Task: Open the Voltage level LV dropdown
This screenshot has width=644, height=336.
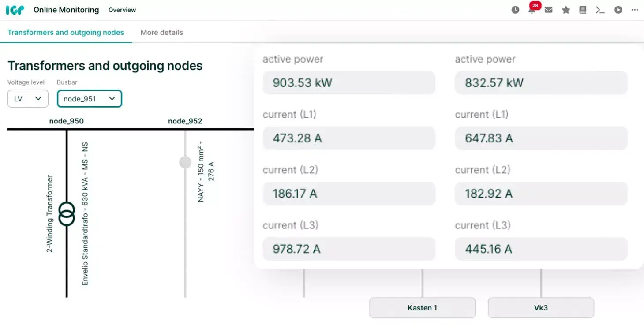Action: pos(27,99)
